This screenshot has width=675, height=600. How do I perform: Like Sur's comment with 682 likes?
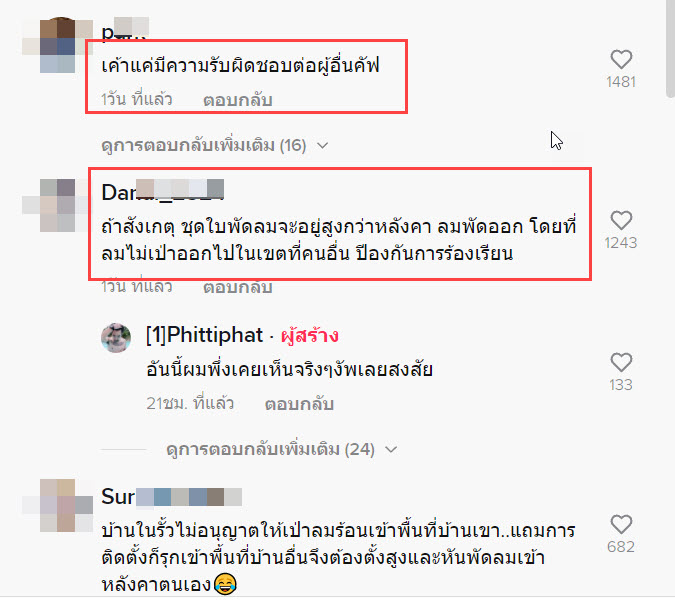[621, 524]
